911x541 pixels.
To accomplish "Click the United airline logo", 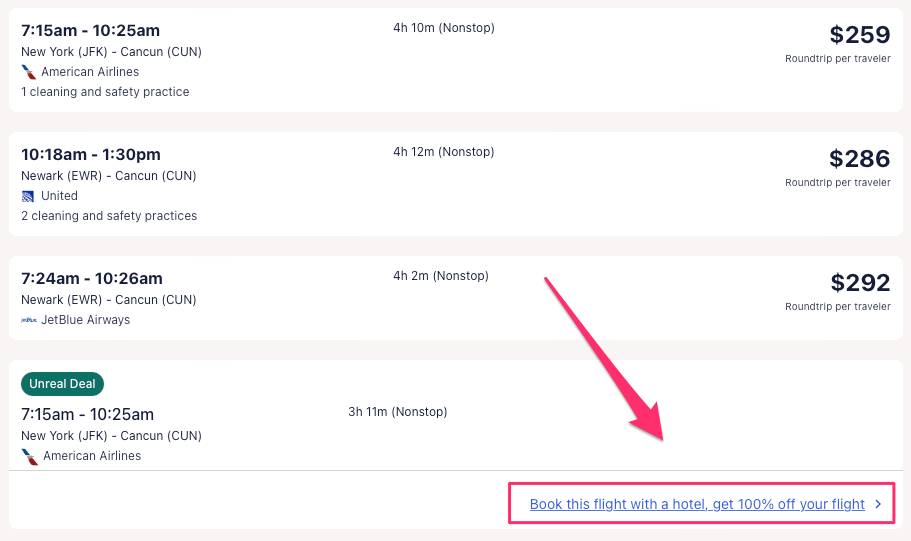I will click(28, 196).
